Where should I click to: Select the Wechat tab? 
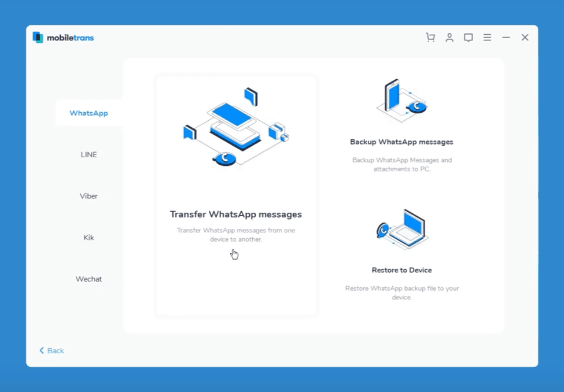[89, 279]
